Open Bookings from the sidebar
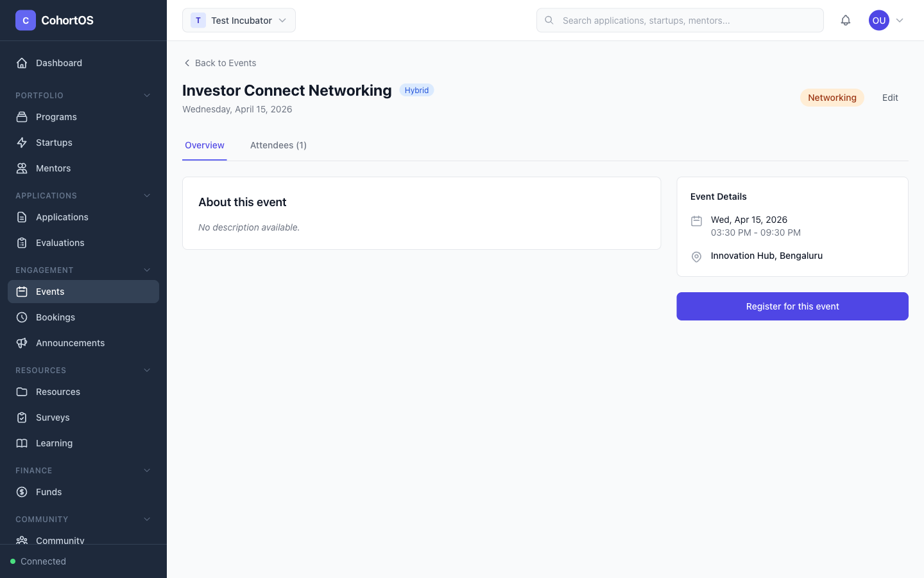Screen dimensions: 924x578 [55, 317]
